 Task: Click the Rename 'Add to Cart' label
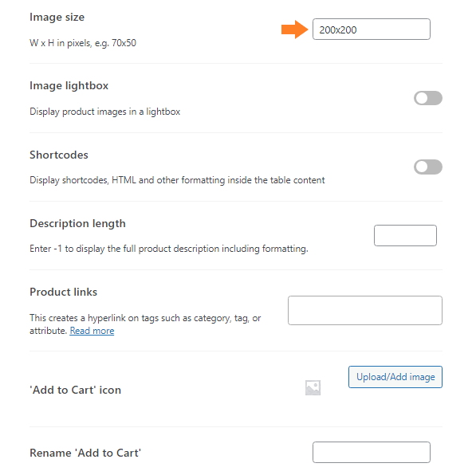85,453
